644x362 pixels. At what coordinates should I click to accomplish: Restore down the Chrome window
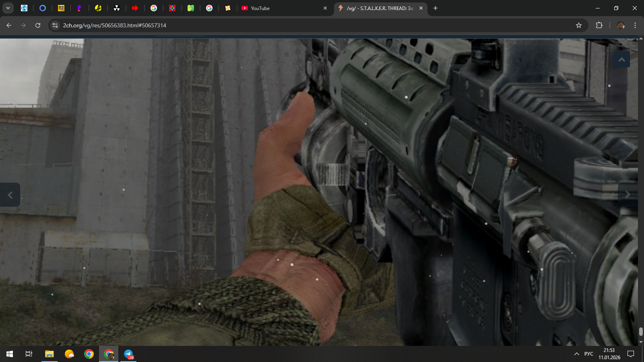(x=616, y=8)
